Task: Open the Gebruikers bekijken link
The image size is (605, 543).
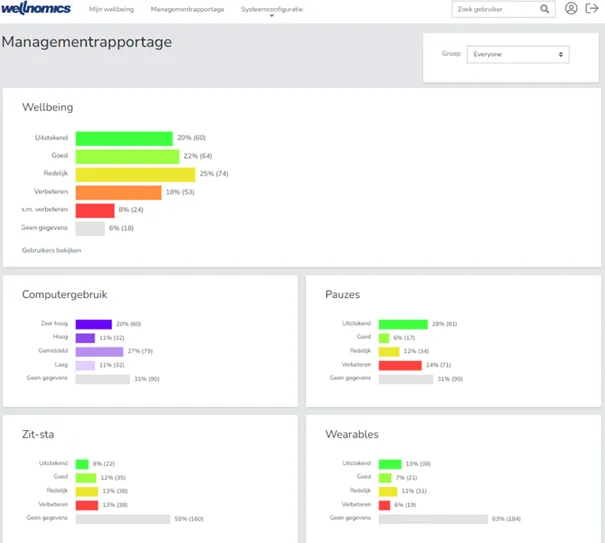Action: pos(51,250)
